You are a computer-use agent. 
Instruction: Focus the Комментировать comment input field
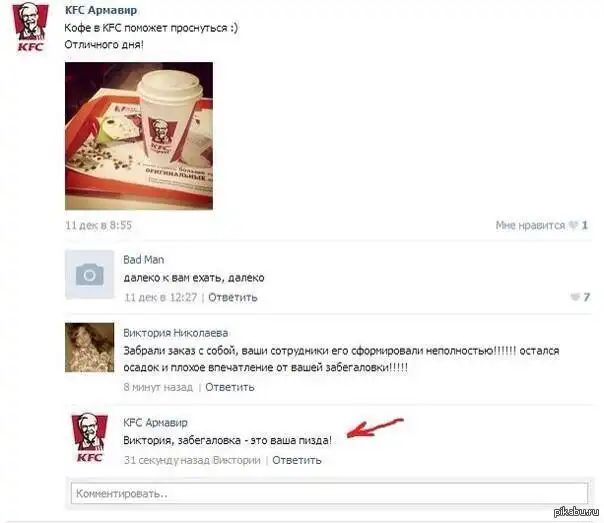point(329,493)
